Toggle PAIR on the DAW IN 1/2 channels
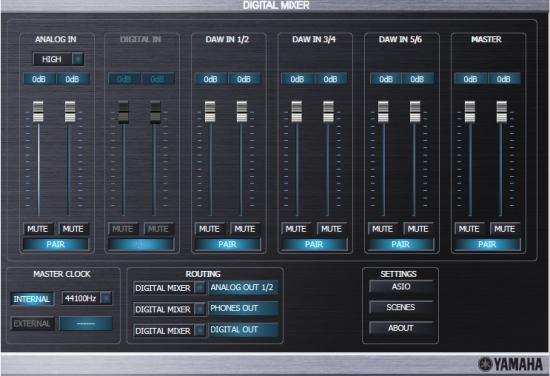The image size is (550, 376). tap(227, 244)
